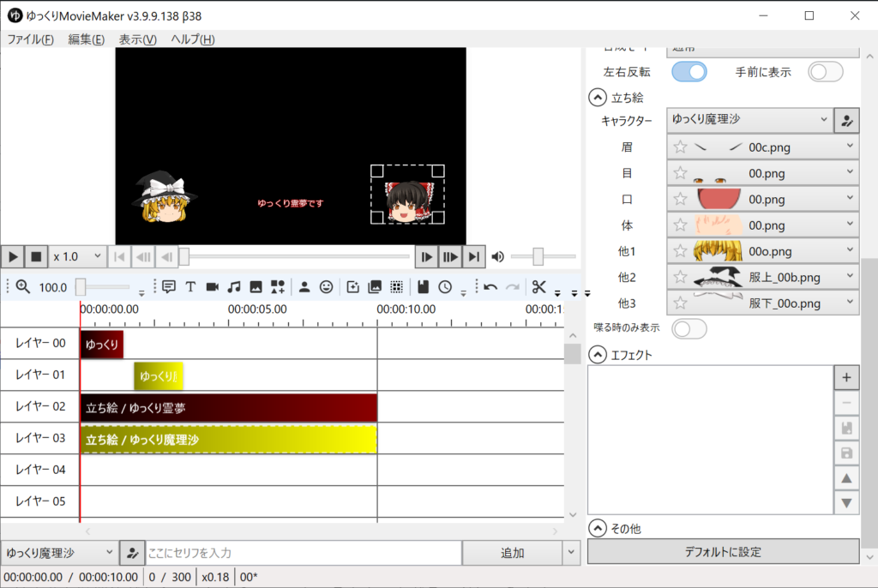Click the Play button under the preview

click(14, 257)
